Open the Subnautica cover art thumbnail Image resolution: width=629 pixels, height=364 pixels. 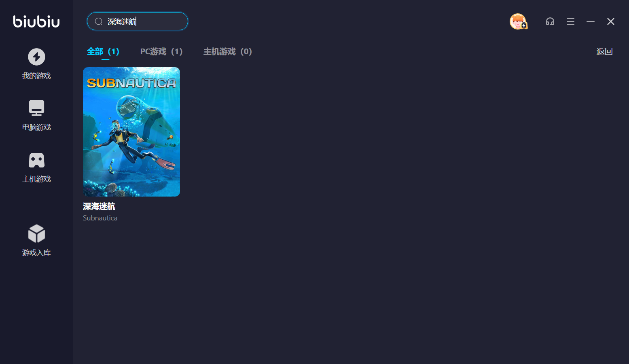click(x=131, y=132)
